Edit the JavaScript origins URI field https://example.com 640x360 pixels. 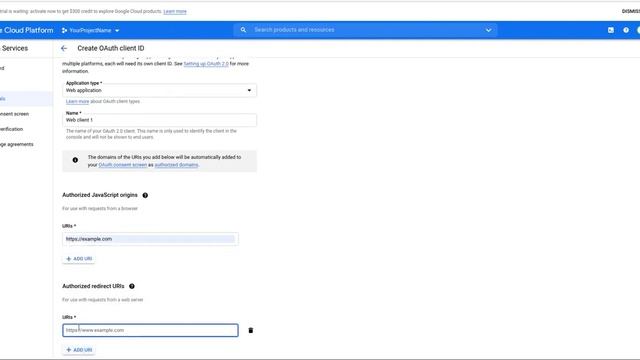[150, 239]
